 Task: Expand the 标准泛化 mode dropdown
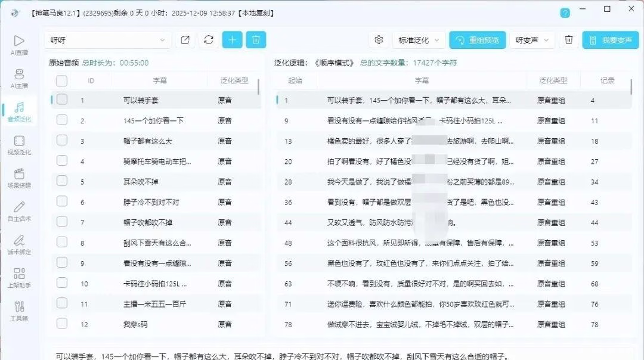pyautogui.click(x=419, y=40)
